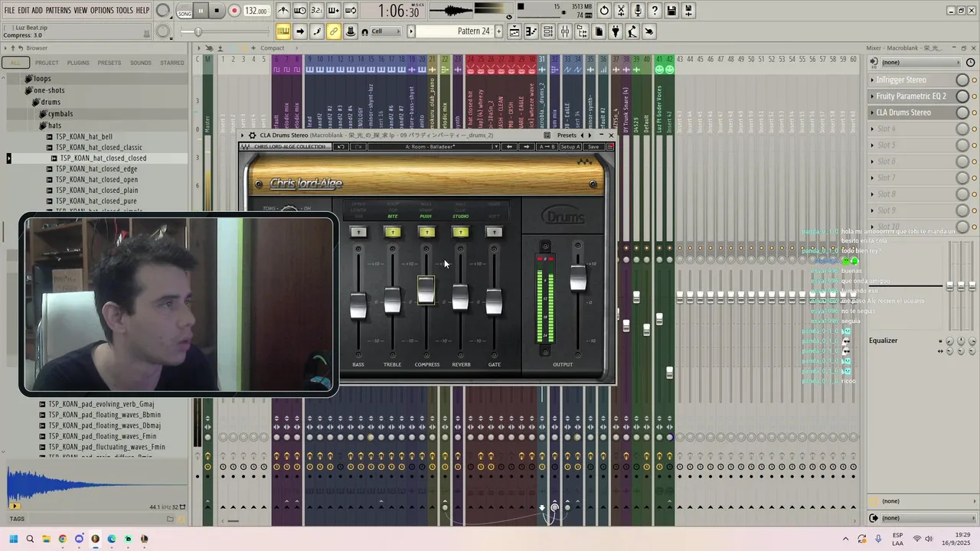Image resolution: width=980 pixels, height=551 pixels.
Task: Click the Setup A button
Action: pyautogui.click(x=570, y=147)
